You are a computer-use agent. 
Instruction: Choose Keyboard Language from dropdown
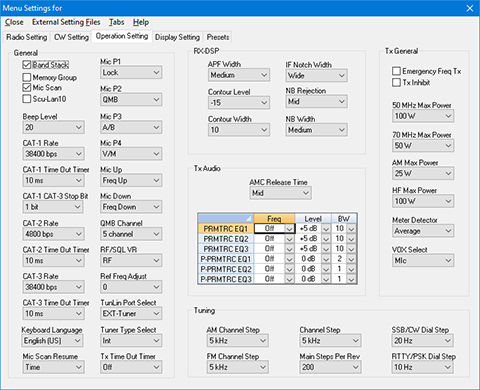tap(52, 341)
